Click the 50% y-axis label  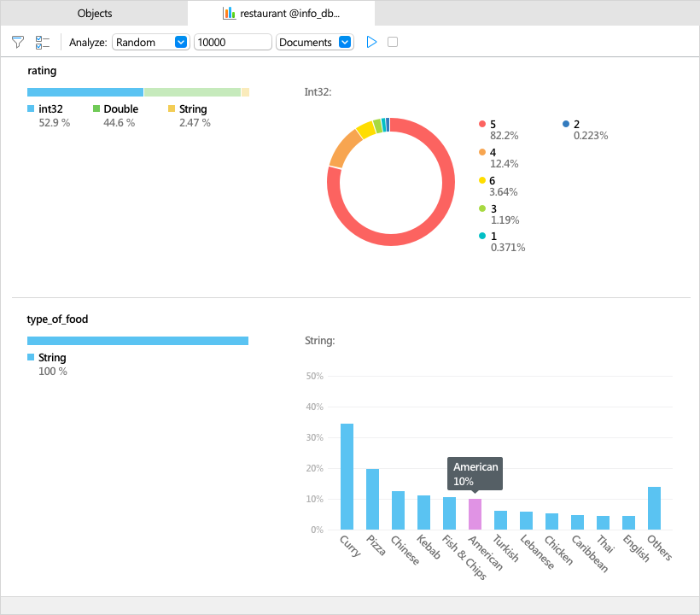tap(314, 376)
